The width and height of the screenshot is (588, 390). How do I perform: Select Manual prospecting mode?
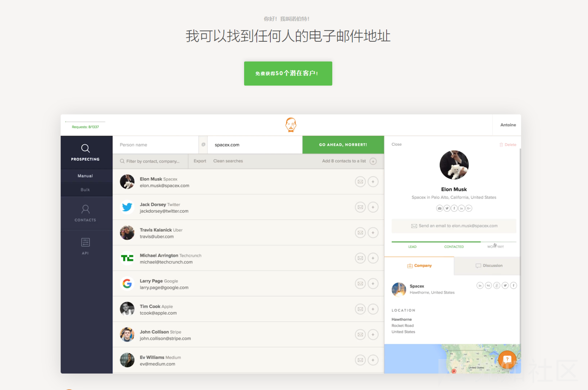pos(85,176)
